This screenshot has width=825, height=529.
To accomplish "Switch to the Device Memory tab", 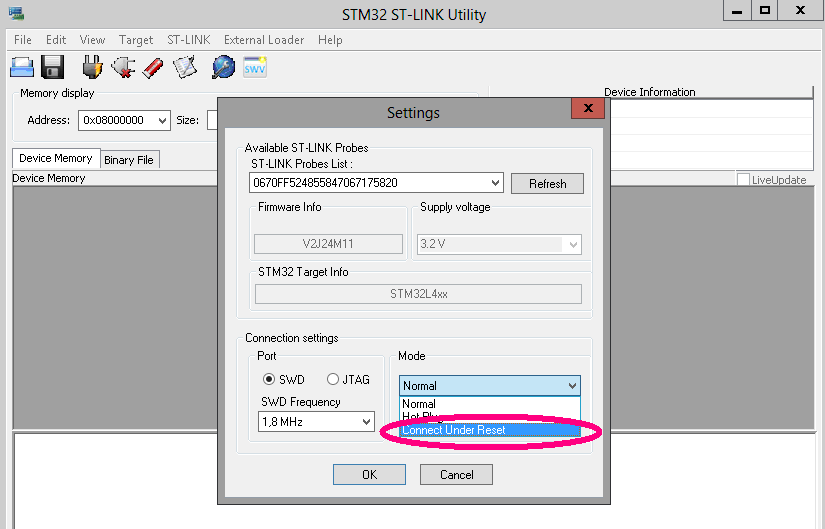I will [56, 158].
